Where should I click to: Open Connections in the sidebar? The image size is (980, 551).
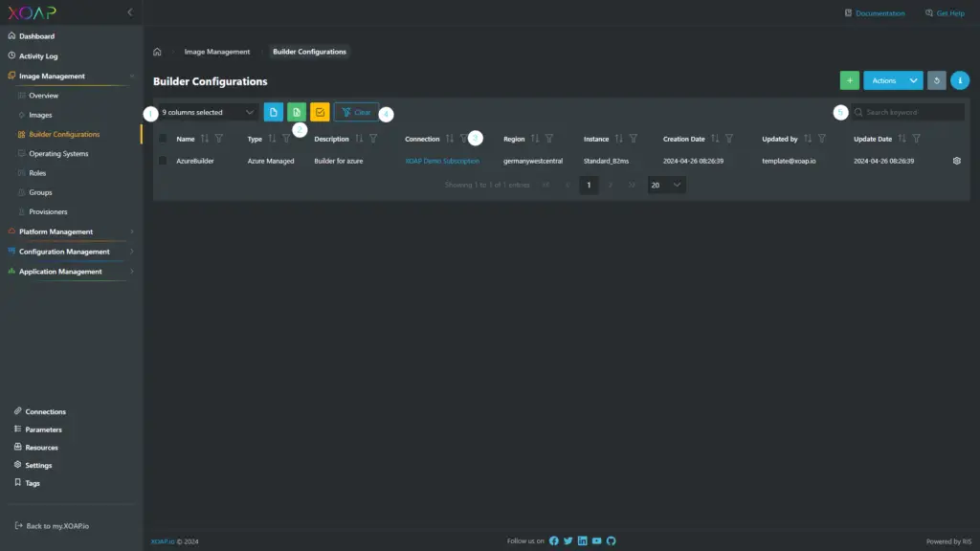pos(45,411)
